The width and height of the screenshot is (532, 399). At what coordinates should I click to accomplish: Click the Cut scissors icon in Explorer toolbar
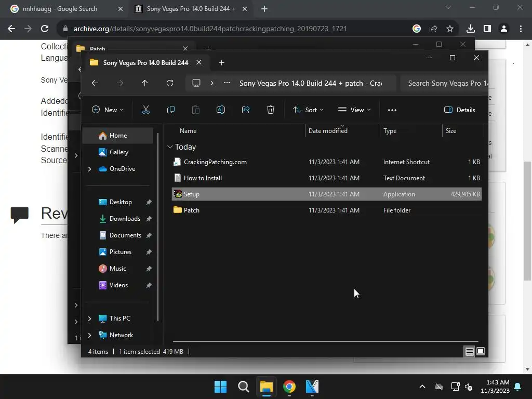point(146,110)
